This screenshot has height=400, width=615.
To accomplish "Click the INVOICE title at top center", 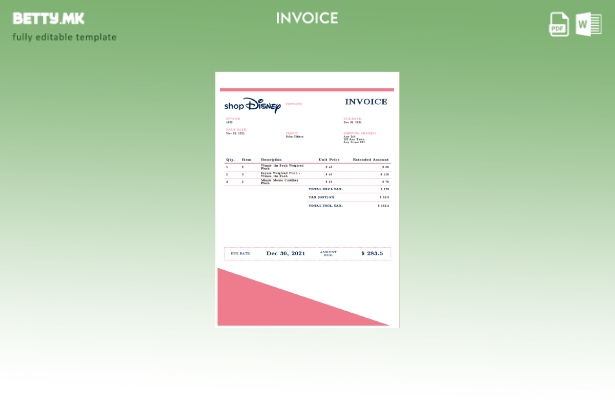I will (307, 18).
